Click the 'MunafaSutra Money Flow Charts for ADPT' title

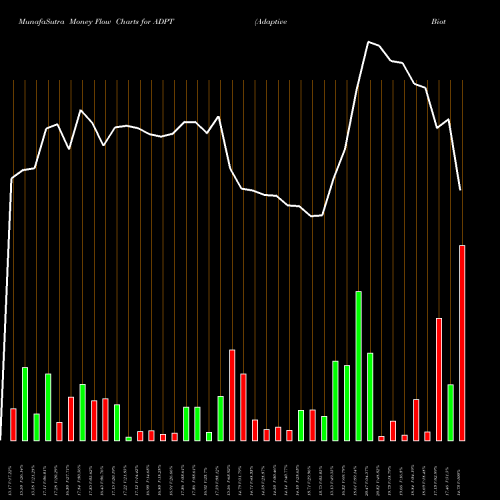pos(96,22)
